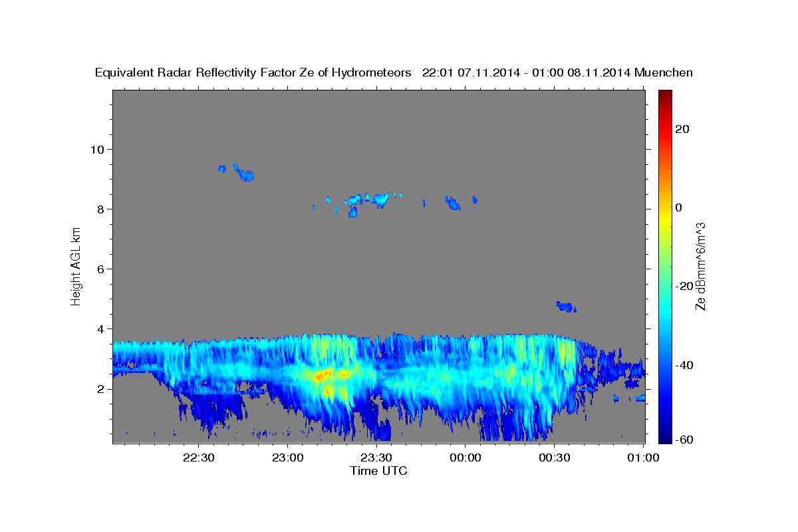
Task: Click the '22:30' time tick label
Action: [199, 458]
